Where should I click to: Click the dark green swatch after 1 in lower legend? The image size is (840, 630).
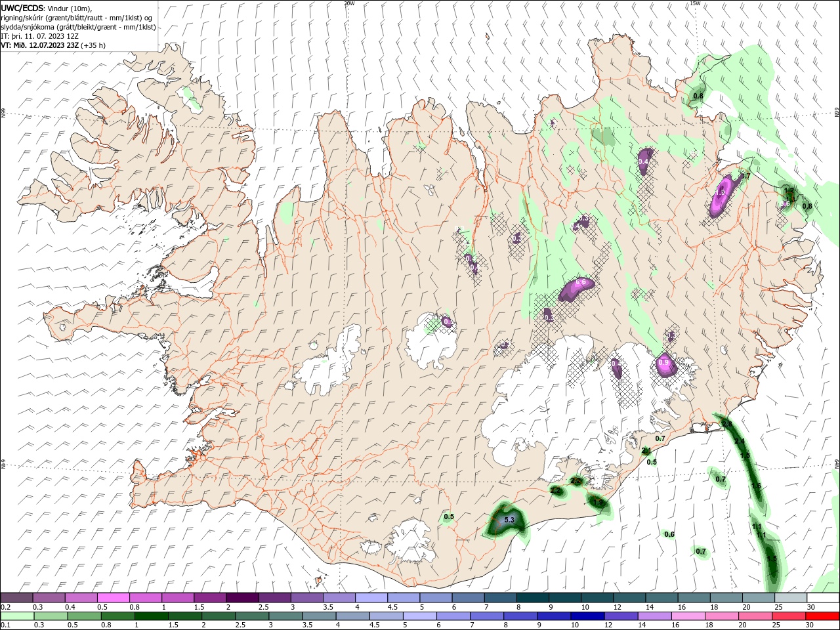click(151, 616)
